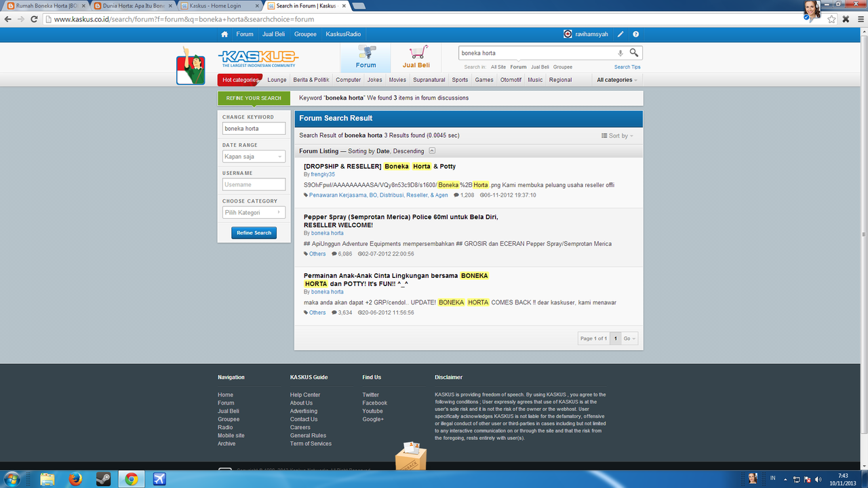The image size is (868, 488).
Task: Click the Kaskus logo
Action: click(x=258, y=58)
